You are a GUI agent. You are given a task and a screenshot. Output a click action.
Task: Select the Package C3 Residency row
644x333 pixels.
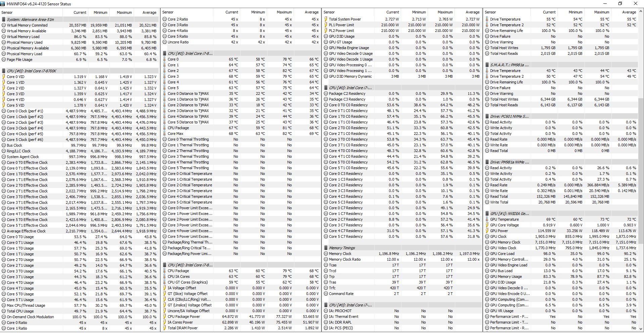coord(402,99)
